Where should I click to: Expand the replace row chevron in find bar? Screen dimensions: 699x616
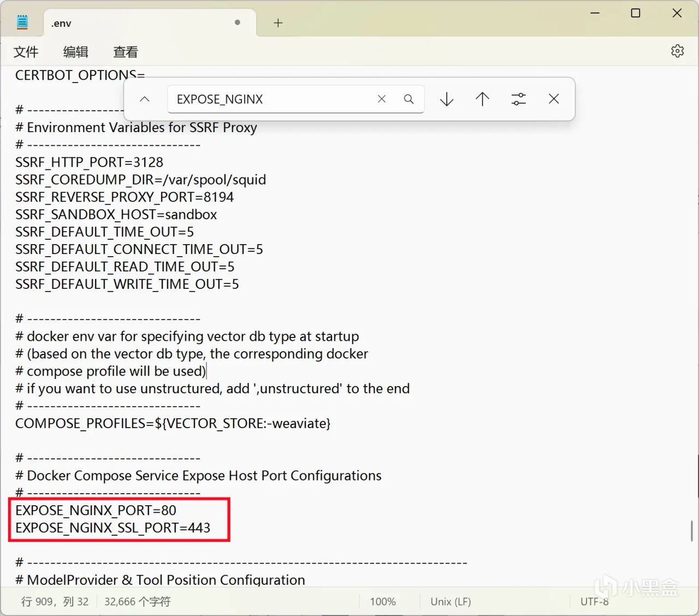(145, 99)
